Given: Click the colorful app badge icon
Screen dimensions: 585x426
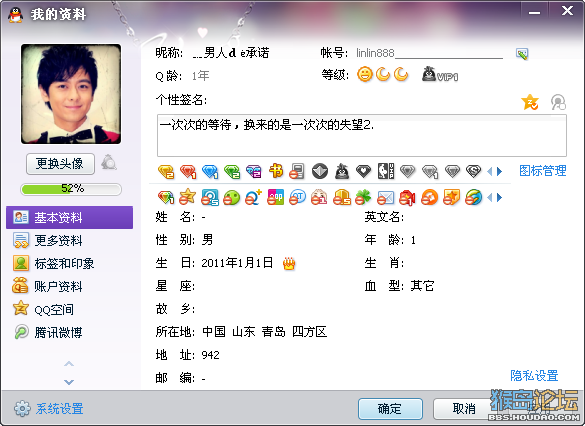Looking at the screenshot, I should click(275, 197).
